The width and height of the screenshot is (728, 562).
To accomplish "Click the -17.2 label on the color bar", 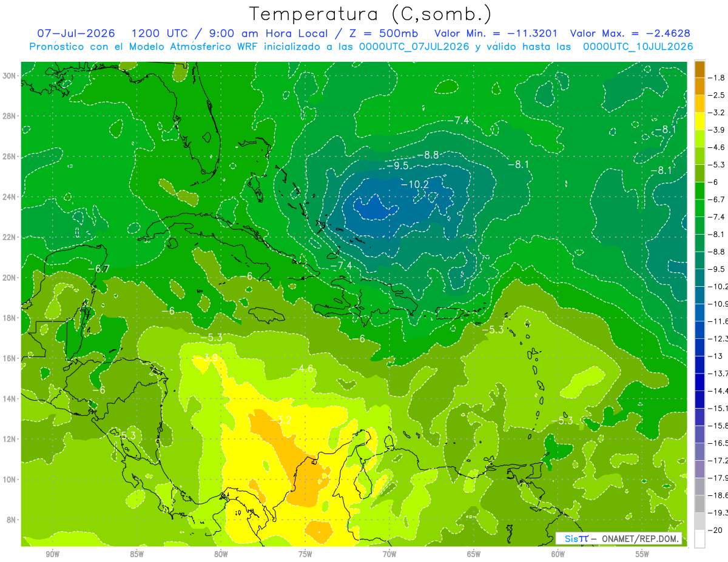I will coord(719,461).
